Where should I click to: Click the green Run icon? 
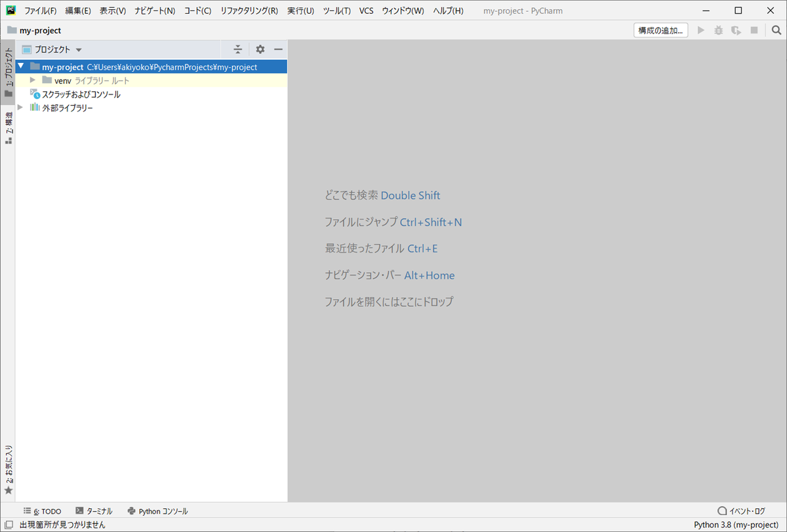701,30
